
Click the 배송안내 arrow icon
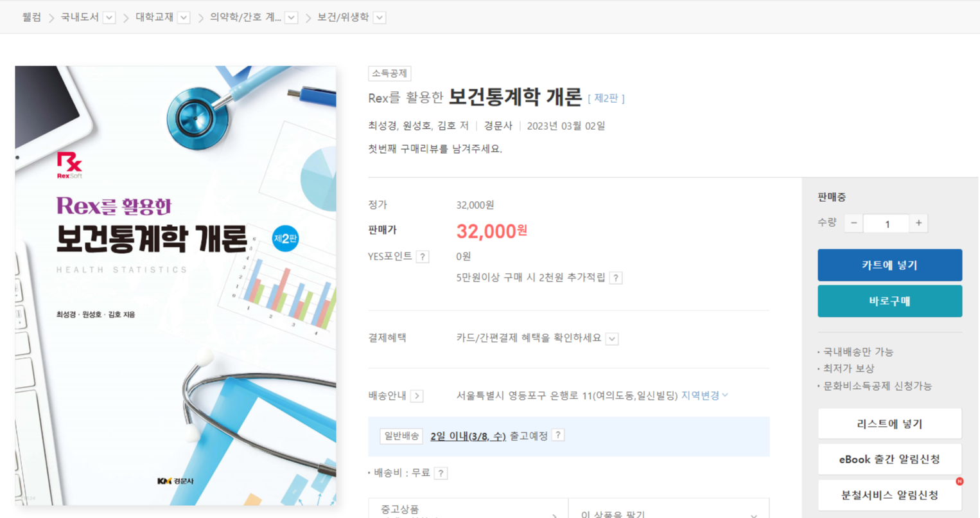(417, 396)
